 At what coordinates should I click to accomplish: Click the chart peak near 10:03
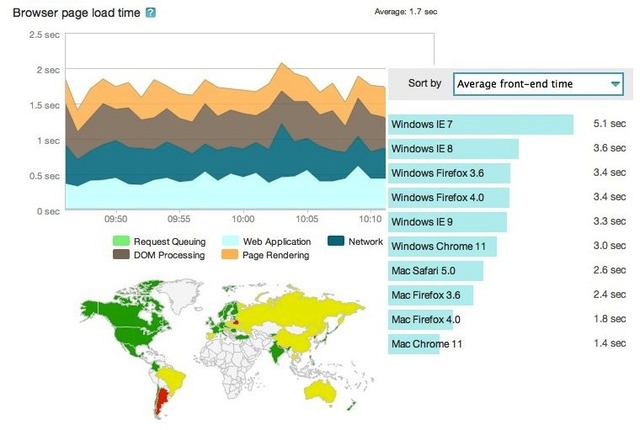tap(281, 63)
